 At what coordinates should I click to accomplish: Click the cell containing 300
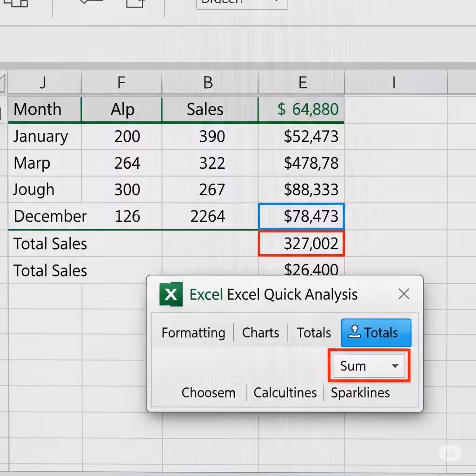coord(121,190)
